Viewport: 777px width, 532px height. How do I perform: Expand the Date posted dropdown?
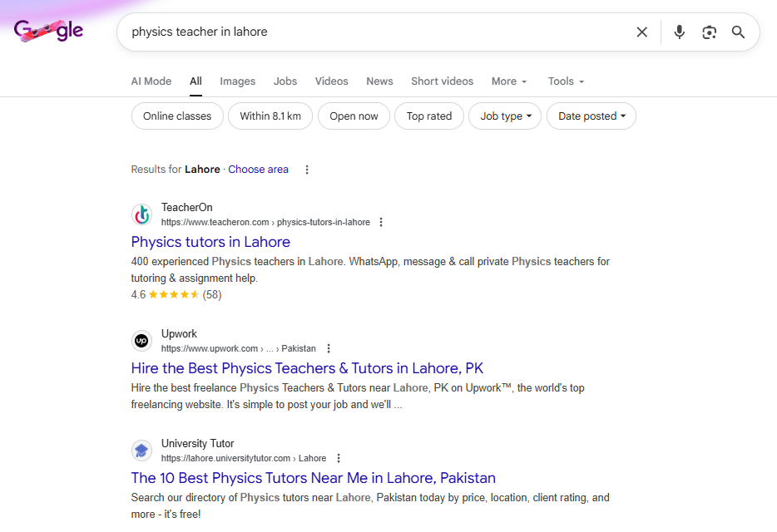(591, 116)
